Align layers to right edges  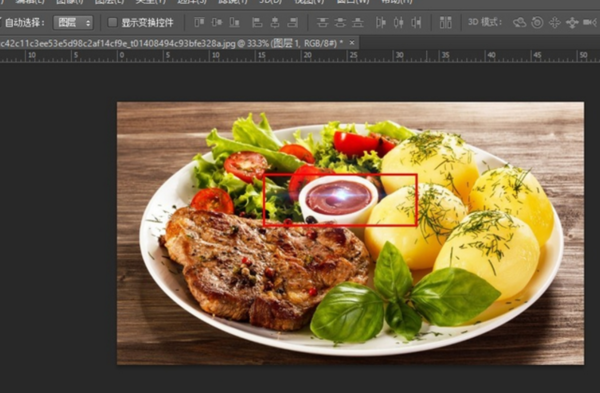[x=293, y=23]
